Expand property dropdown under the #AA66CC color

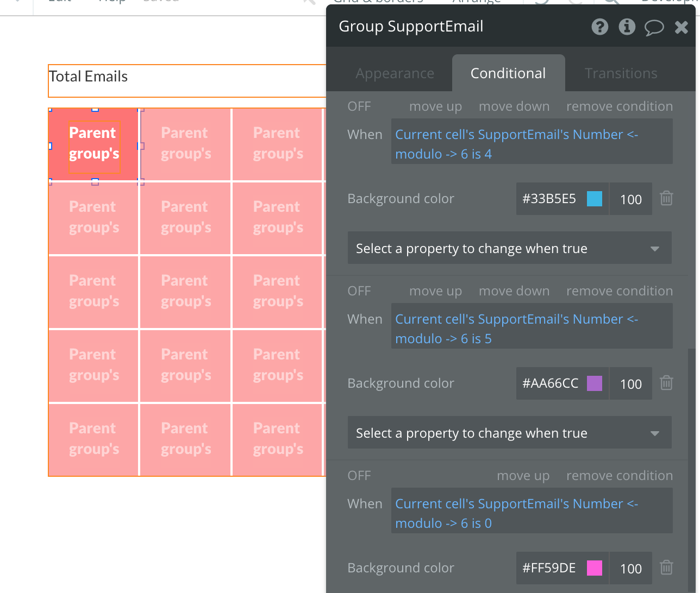coord(509,433)
